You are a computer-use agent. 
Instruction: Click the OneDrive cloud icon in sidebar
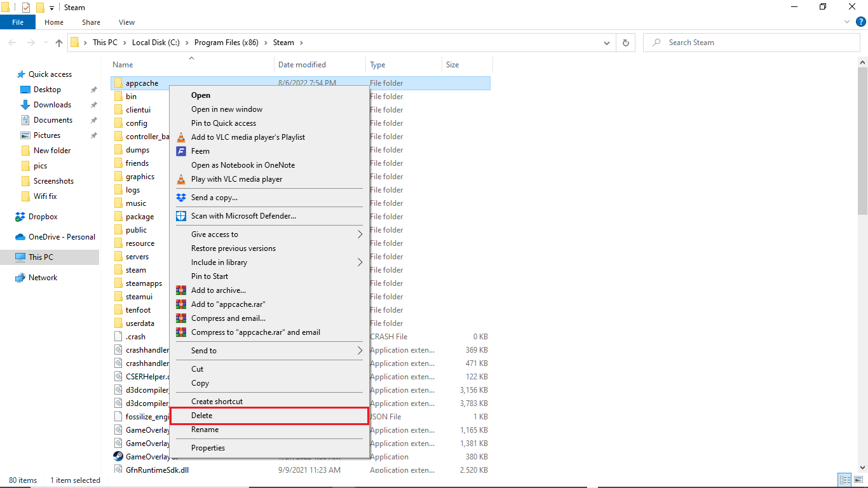pyautogui.click(x=20, y=237)
